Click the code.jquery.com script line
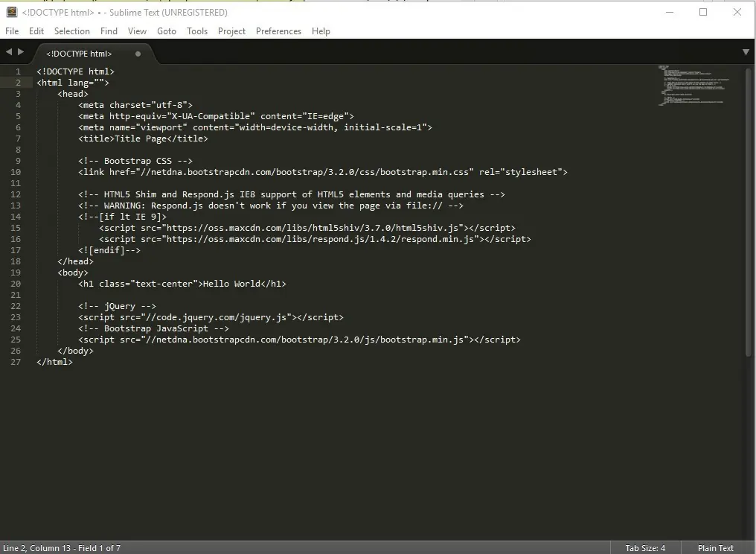This screenshot has height=554, width=756. (x=211, y=316)
